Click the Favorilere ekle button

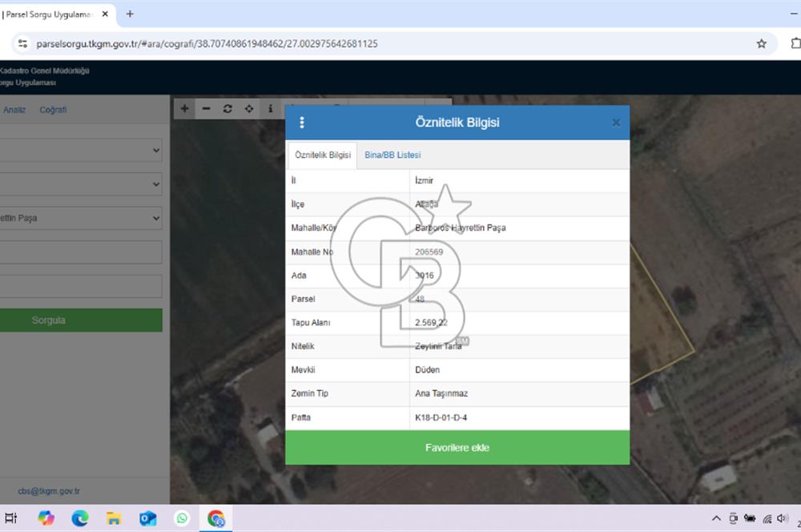point(457,448)
